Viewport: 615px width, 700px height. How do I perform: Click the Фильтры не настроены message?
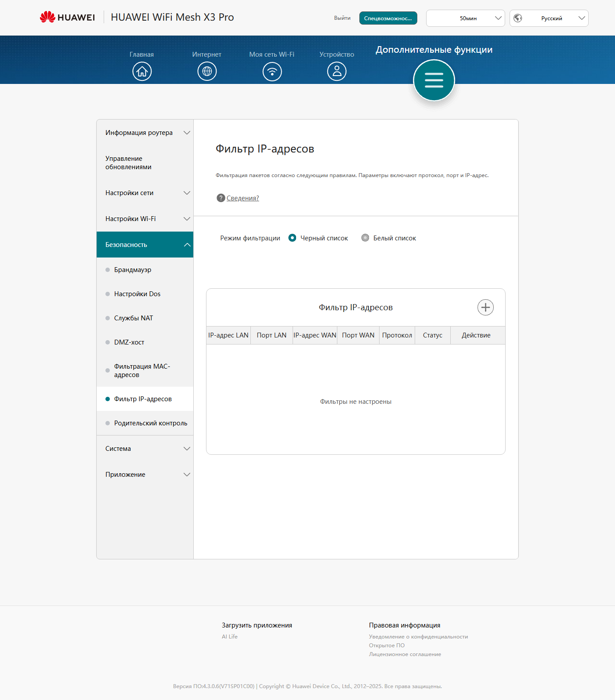(x=356, y=402)
